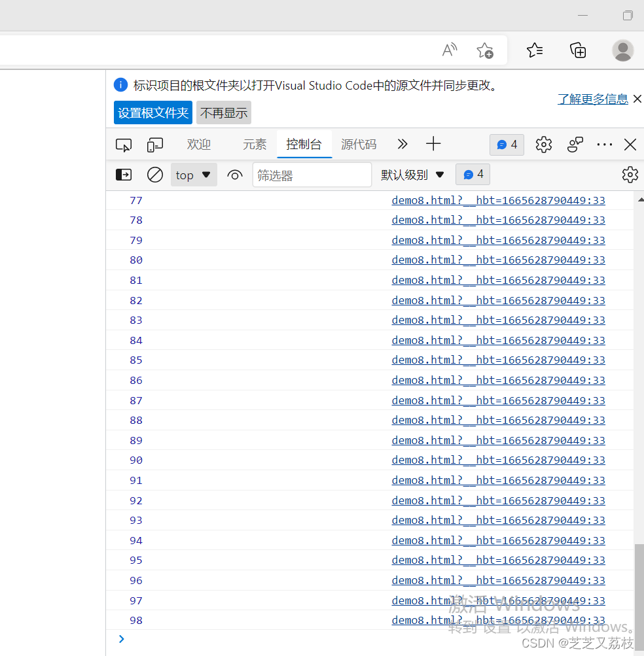The height and width of the screenshot is (656, 644).
Task: Switch to the 元素 tab
Action: [x=255, y=145]
